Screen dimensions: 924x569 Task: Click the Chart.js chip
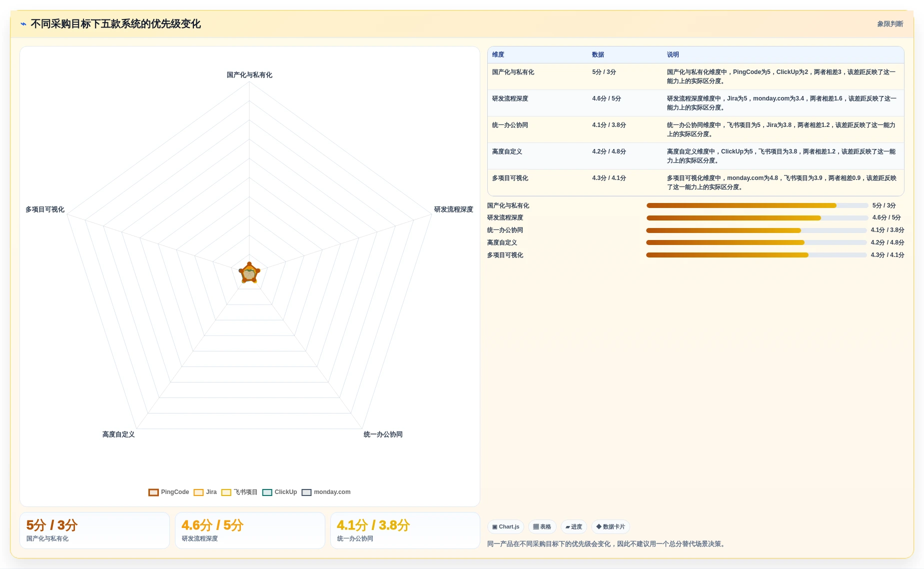[x=506, y=526]
